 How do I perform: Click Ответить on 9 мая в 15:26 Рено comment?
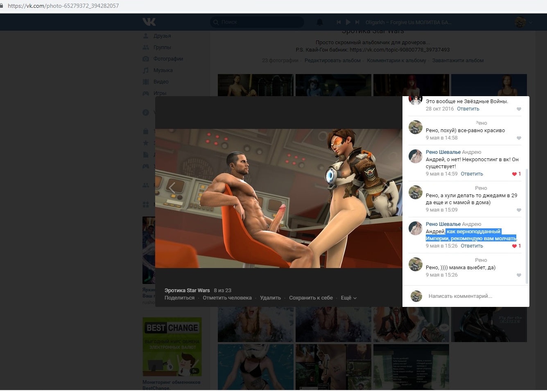tap(472, 246)
